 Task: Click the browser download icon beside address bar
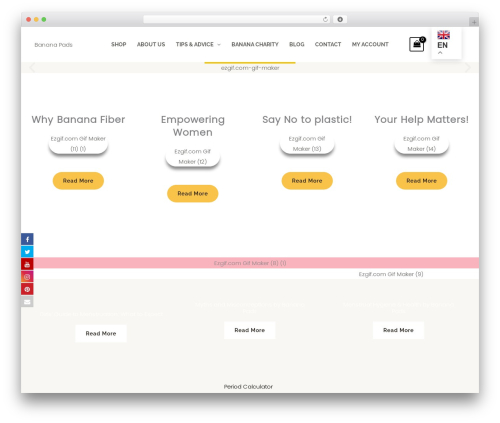(340, 20)
